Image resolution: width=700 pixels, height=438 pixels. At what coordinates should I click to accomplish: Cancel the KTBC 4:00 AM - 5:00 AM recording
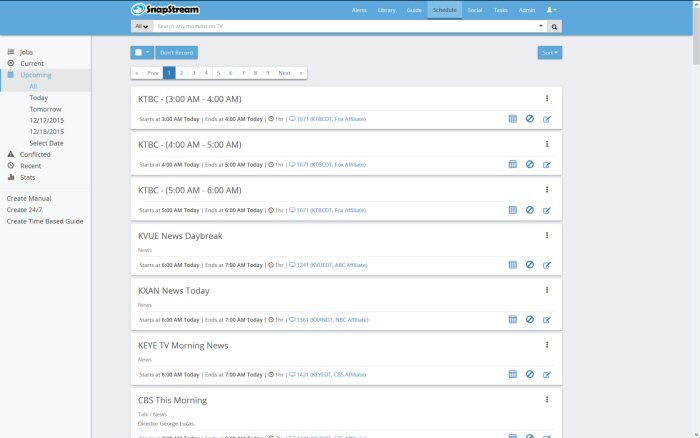tap(529, 164)
